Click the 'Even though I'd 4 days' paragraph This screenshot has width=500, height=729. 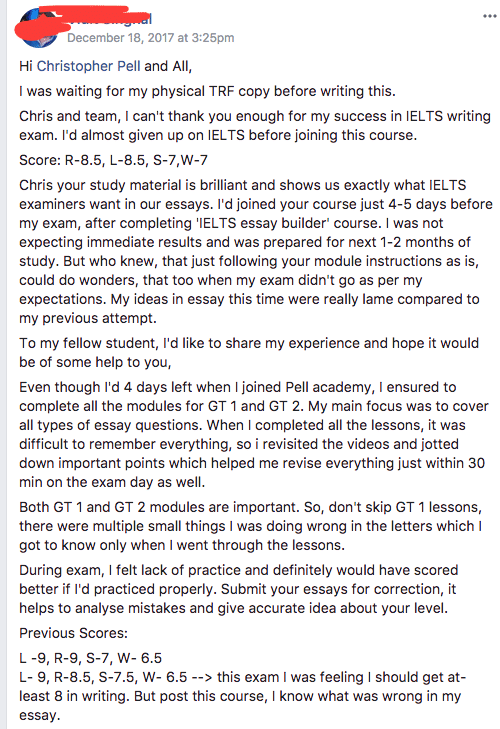[254, 434]
